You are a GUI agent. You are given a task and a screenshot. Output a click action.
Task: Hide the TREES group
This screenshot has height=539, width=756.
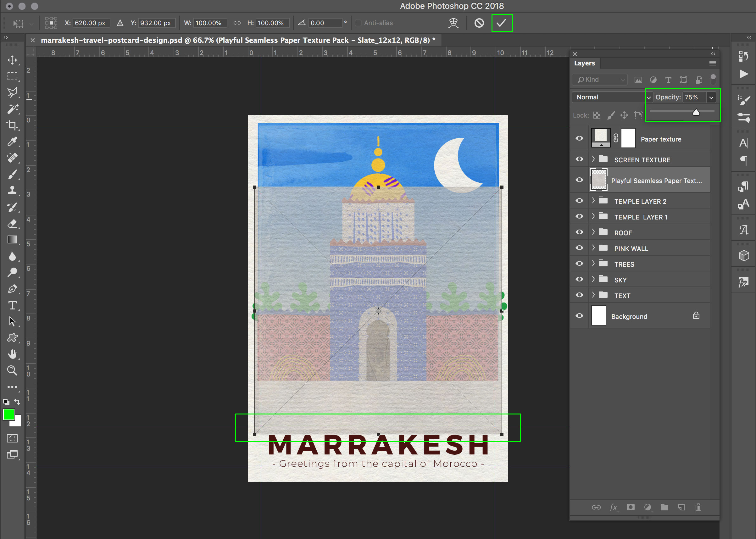coord(579,264)
